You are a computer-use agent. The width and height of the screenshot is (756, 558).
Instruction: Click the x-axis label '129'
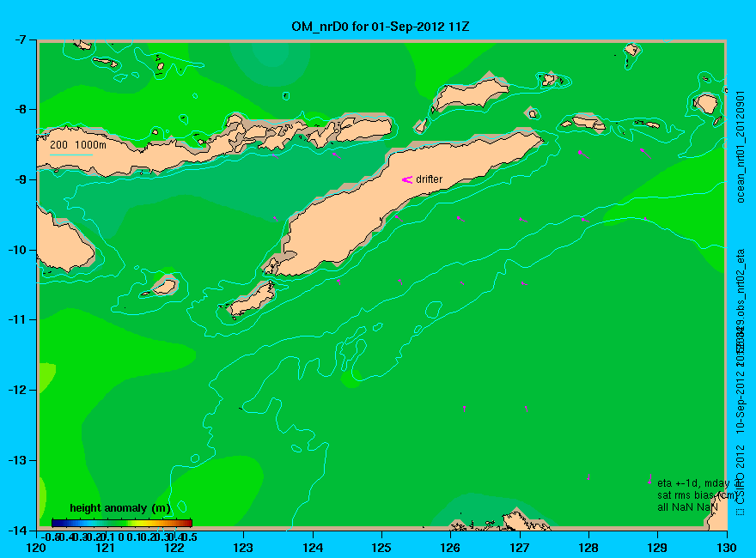(657, 548)
